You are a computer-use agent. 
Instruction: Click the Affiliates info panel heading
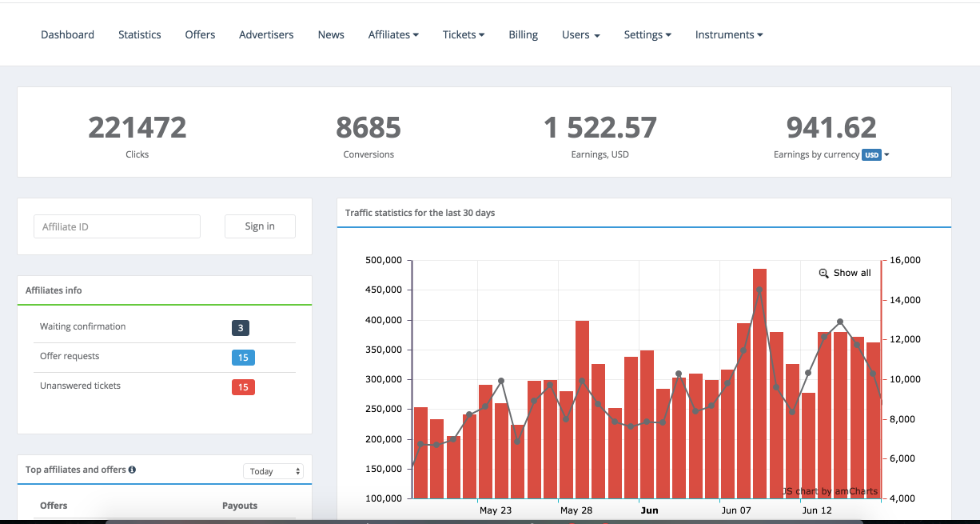54,290
